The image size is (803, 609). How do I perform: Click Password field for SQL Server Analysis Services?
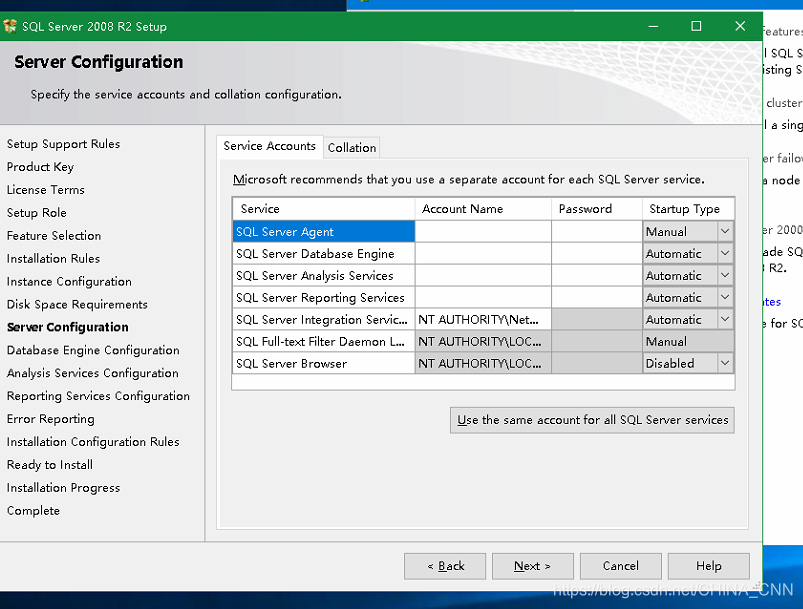point(597,276)
